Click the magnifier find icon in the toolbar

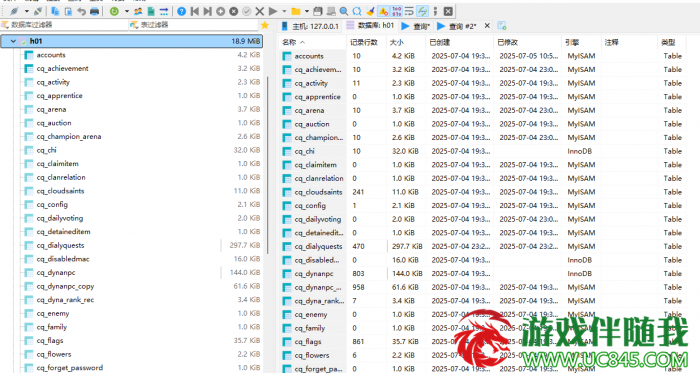click(x=343, y=11)
